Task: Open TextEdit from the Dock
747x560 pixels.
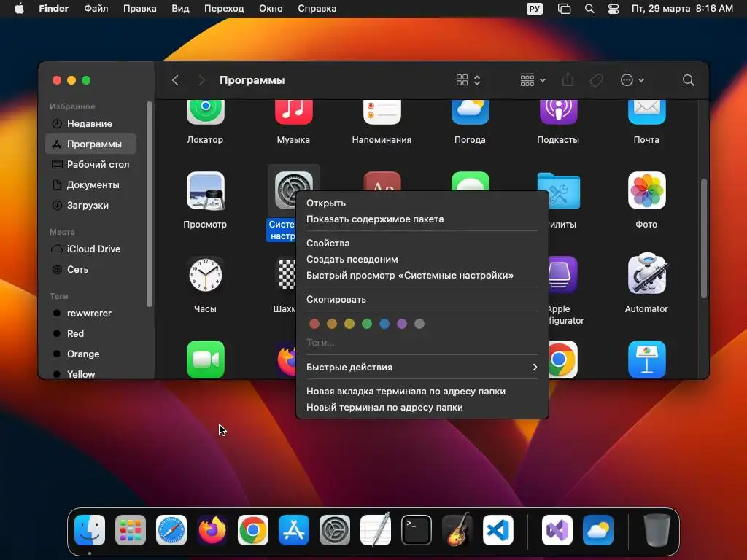Action: pos(376,530)
